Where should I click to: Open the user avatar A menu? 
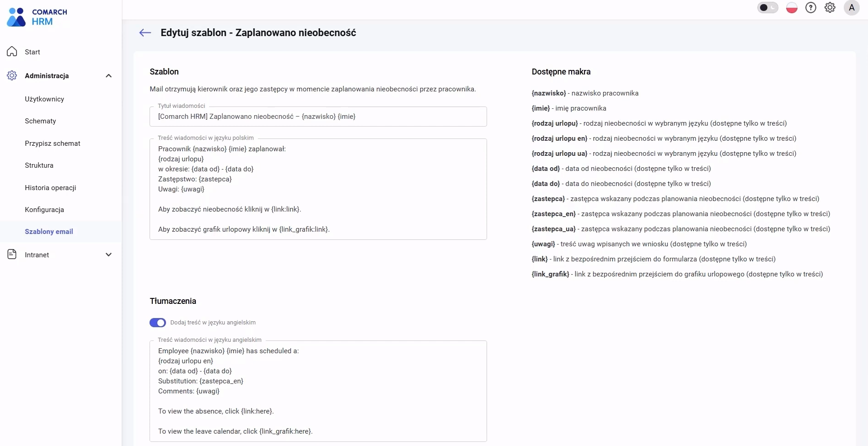[852, 8]
